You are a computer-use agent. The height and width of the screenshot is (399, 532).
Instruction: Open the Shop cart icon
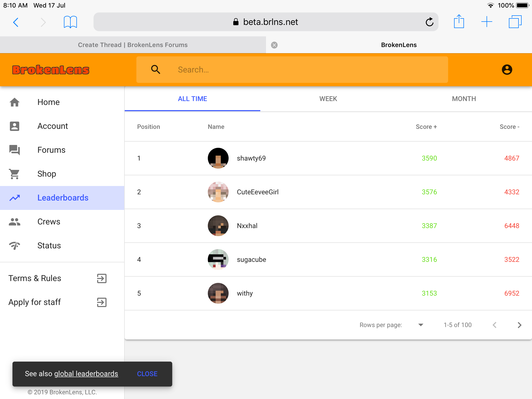pos(15,174)
